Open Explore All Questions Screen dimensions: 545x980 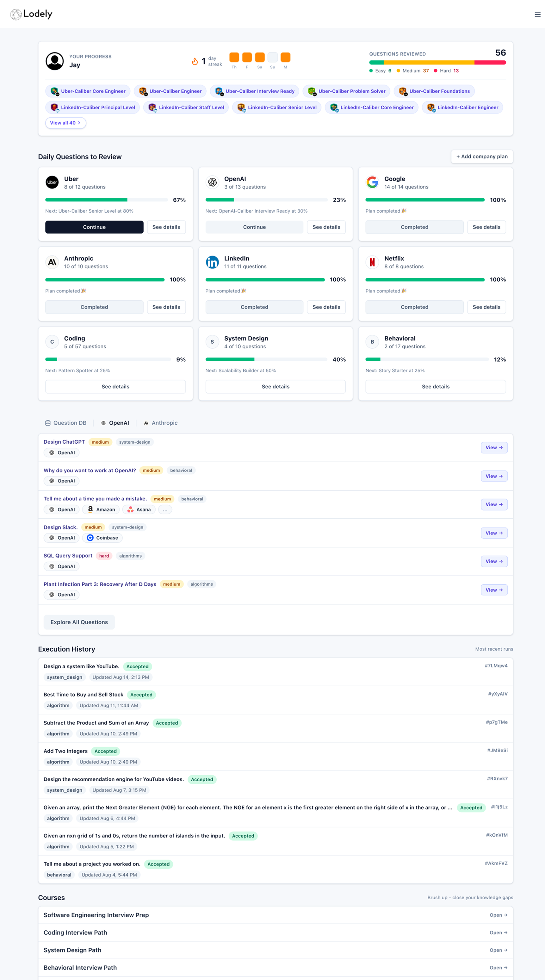(79, 622)
